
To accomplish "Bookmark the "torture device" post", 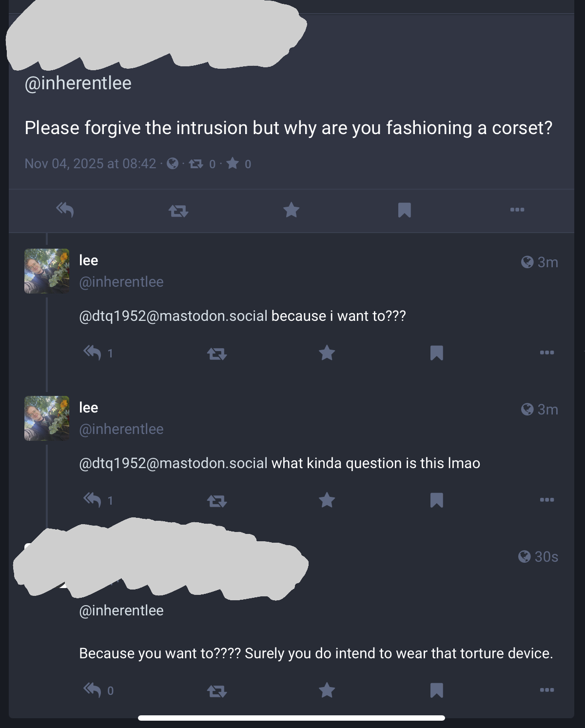I will [x=436, y=690].
